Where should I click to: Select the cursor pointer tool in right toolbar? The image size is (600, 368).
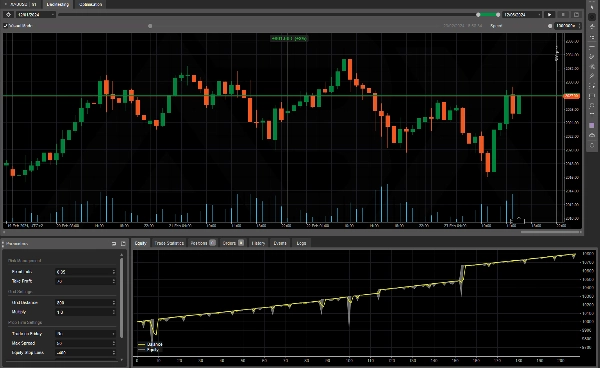point(592,7)
